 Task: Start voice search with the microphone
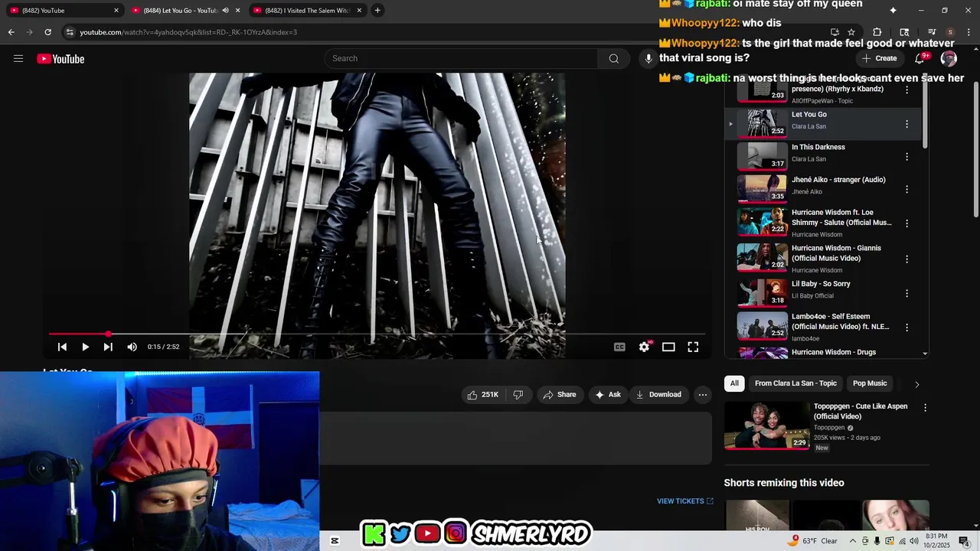(648, 59)
